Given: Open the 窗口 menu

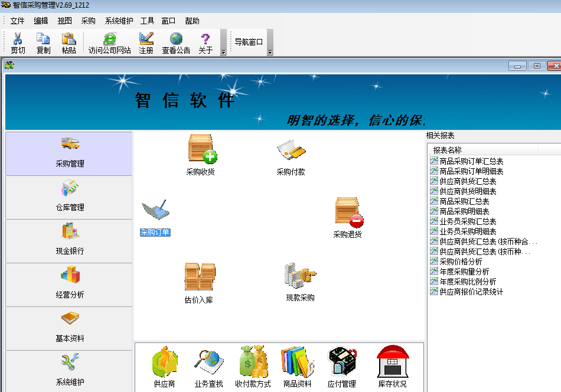Looking at the screenshot, I should coord(168,21).
